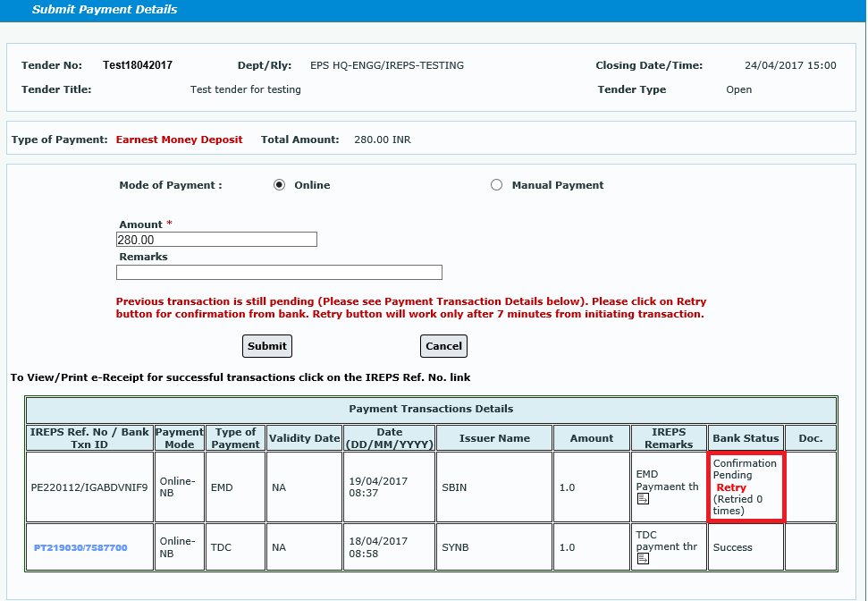Select the IREPS Ref. No column header

(88, 438)
